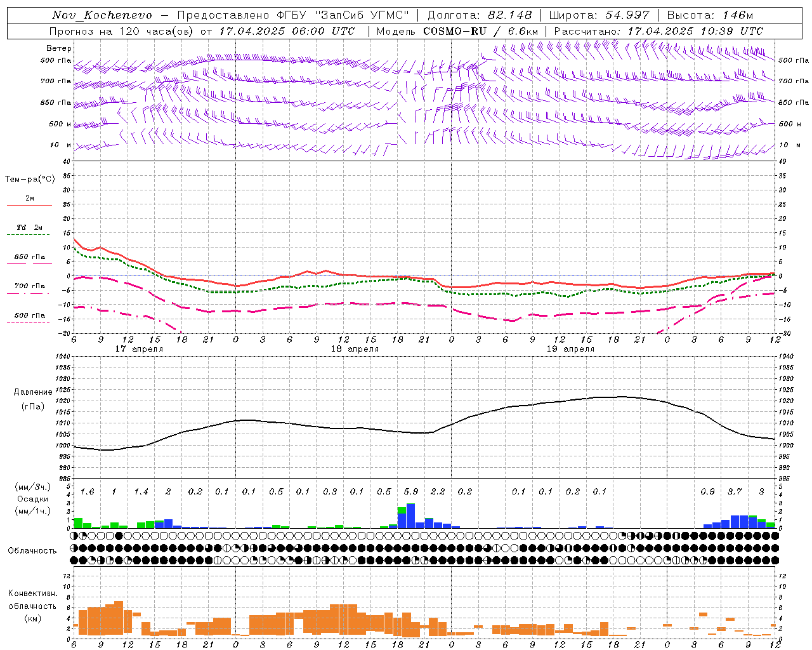Click 'Предоставлено ФГБУ "ЗапСиб УГМС"' text
This screenshot has height=650, width=812.
coord(294,15)
